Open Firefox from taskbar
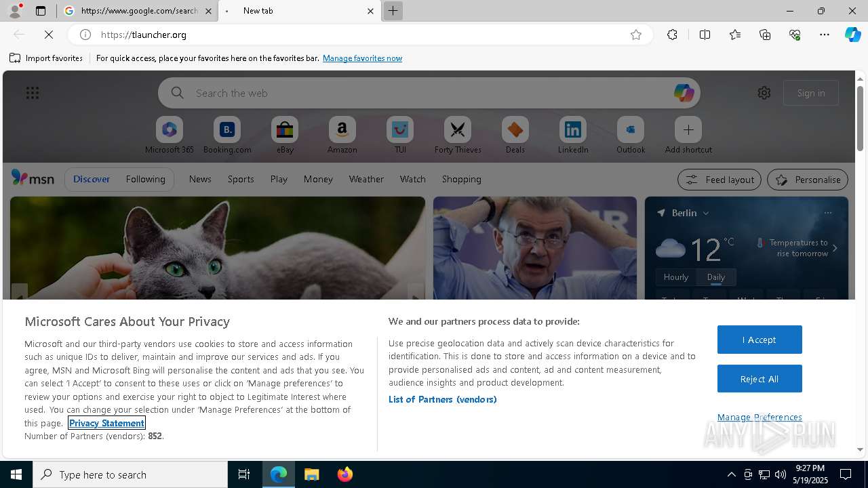Viewport: 868px width, 488px height. tap(344, 474)
